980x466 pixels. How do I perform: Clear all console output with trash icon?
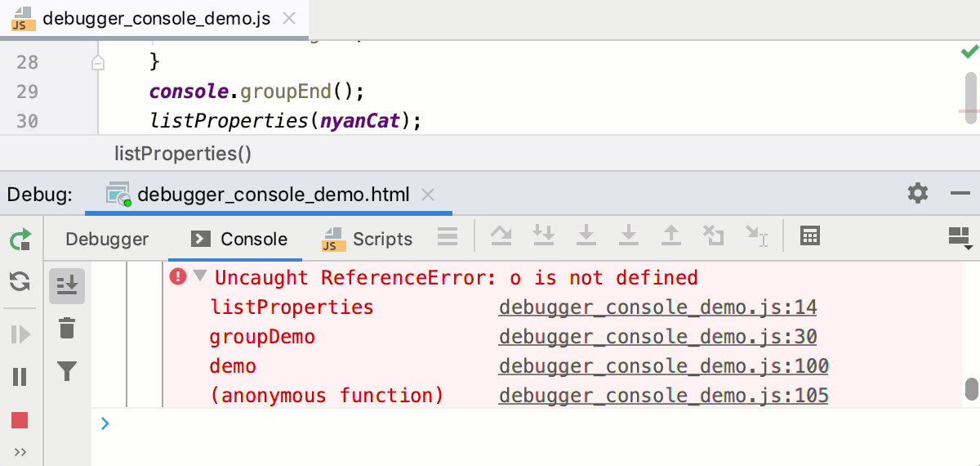click(x=67, y=329)
